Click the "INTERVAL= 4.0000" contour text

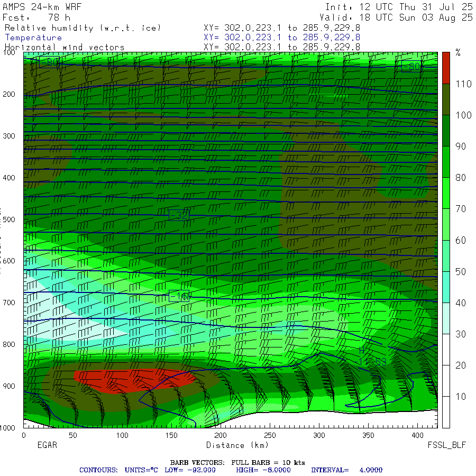346,470
